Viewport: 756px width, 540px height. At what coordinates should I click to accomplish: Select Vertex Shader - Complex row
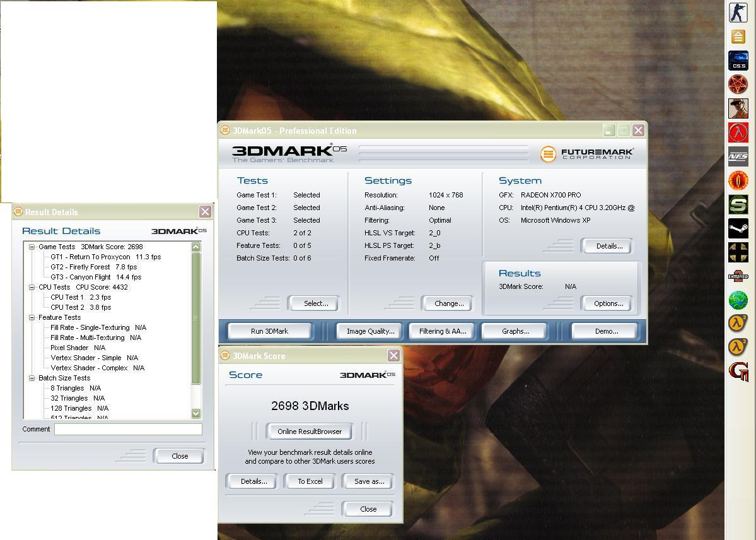coord(97,368)
